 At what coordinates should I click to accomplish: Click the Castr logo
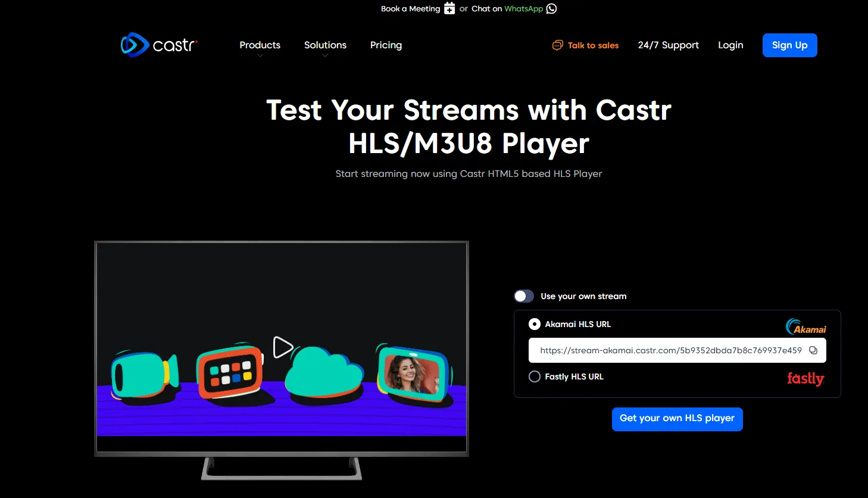click(159, 45)
